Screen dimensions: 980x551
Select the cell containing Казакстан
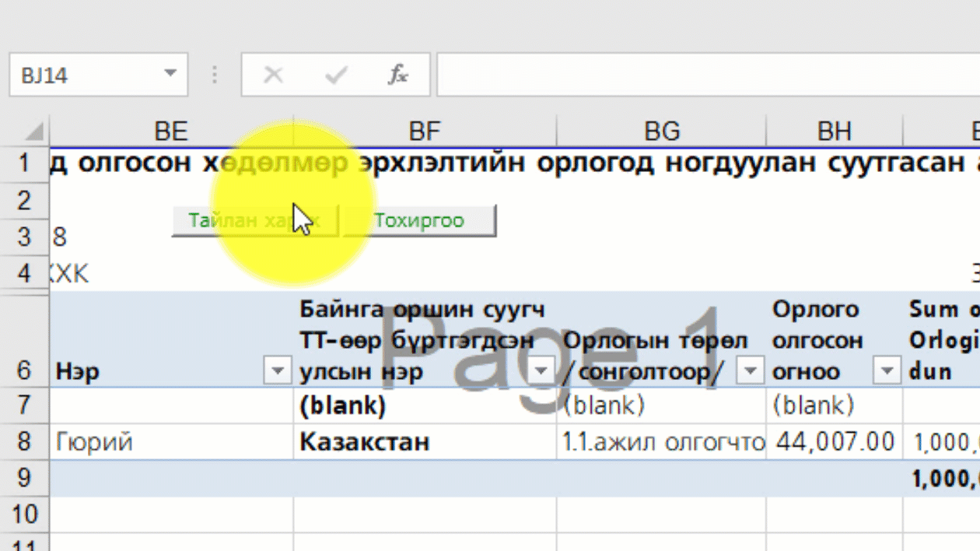[x=366, y=441]
